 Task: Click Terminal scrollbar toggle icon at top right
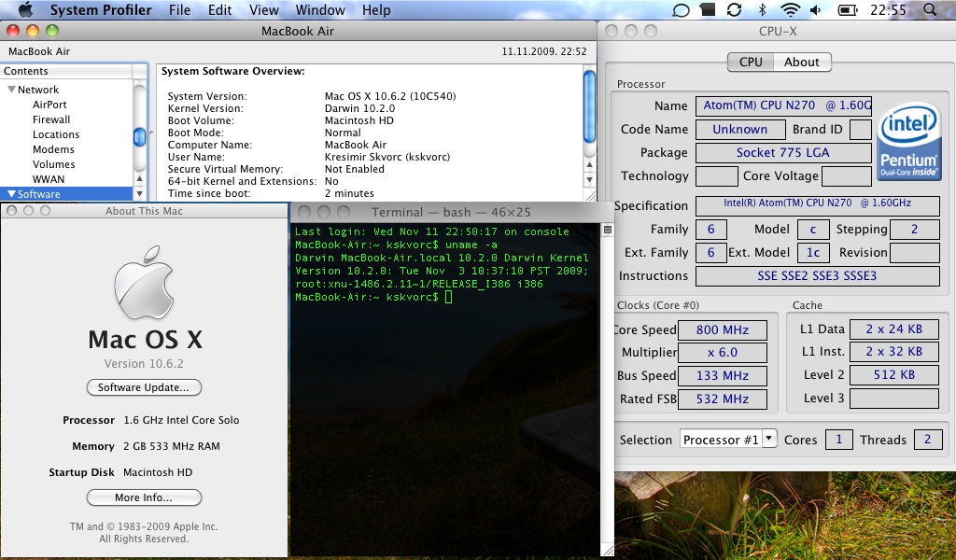(x=607, y=230)
